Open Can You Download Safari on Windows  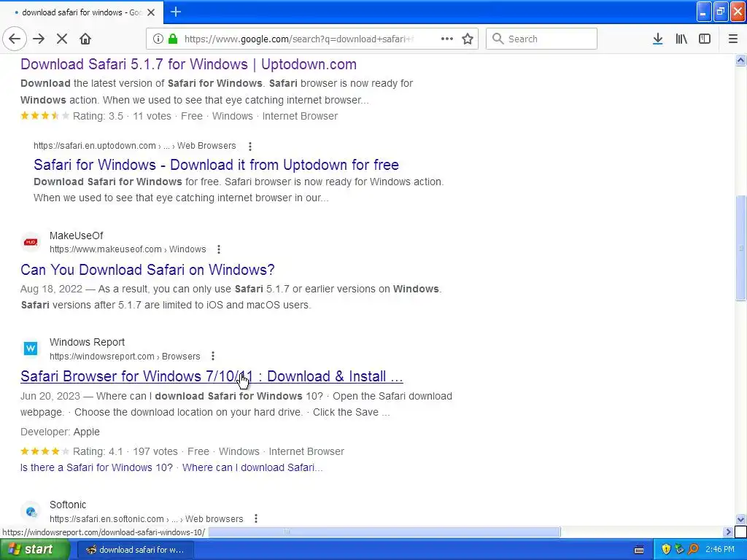[147, 270]
